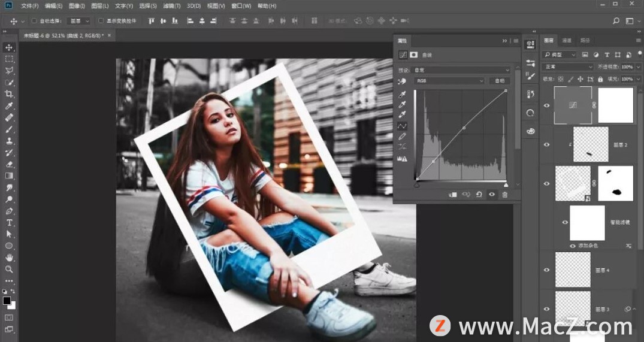644x342 pixels.
Task: Click the 自动 auto button in curves
Action: click(x=500, y=81)
